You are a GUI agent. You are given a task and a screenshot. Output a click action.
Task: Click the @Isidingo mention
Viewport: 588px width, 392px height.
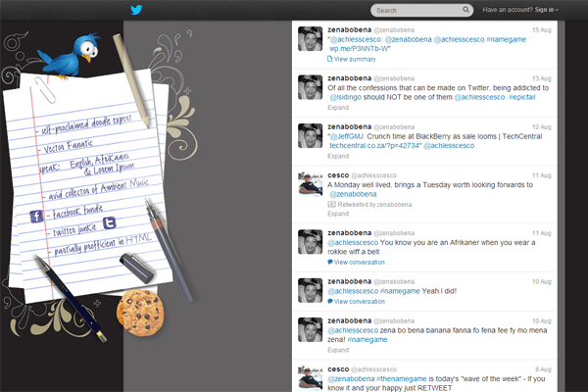(345, 97)
